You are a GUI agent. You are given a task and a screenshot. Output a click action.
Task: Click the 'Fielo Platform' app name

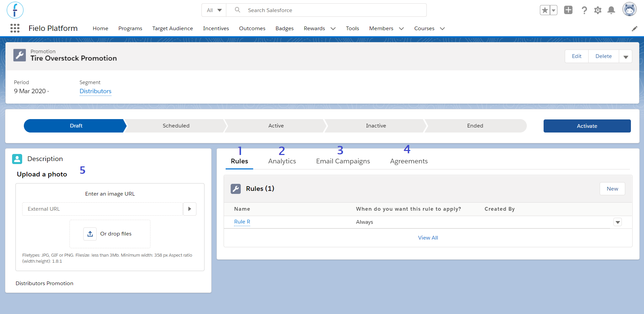point(53,29)
